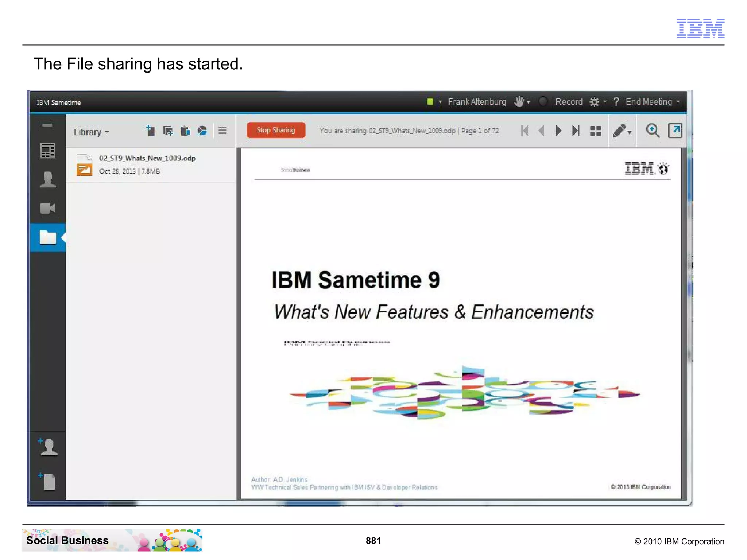The width and height of the screenshot is (747, 560).
Task: Click the invite participant icon
Action: tap(48, 447)
